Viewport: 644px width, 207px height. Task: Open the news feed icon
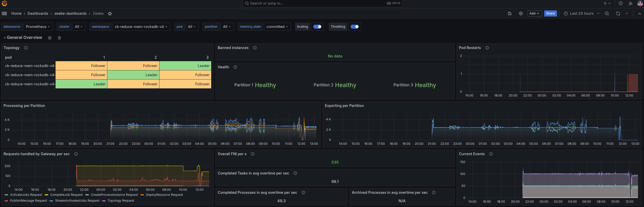point(631,3)
